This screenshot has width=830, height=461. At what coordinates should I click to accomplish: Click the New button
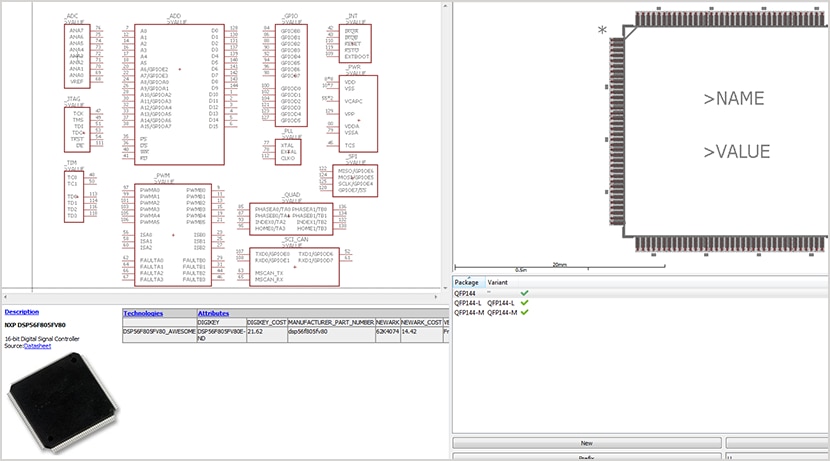coord(587,443)
